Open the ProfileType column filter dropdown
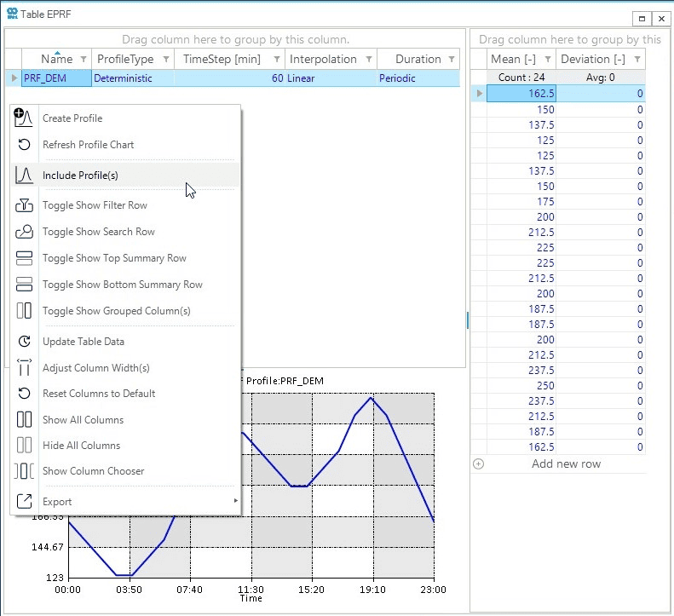674x616 pixels. pyautogui.click(x=165, y=60)
